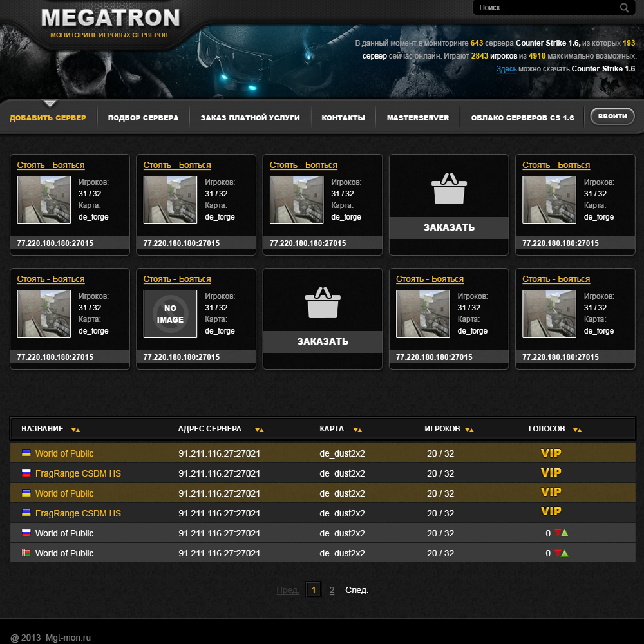
Task: Click VIP badge in Russian-flag FragRange row
Action: point(551,473)
